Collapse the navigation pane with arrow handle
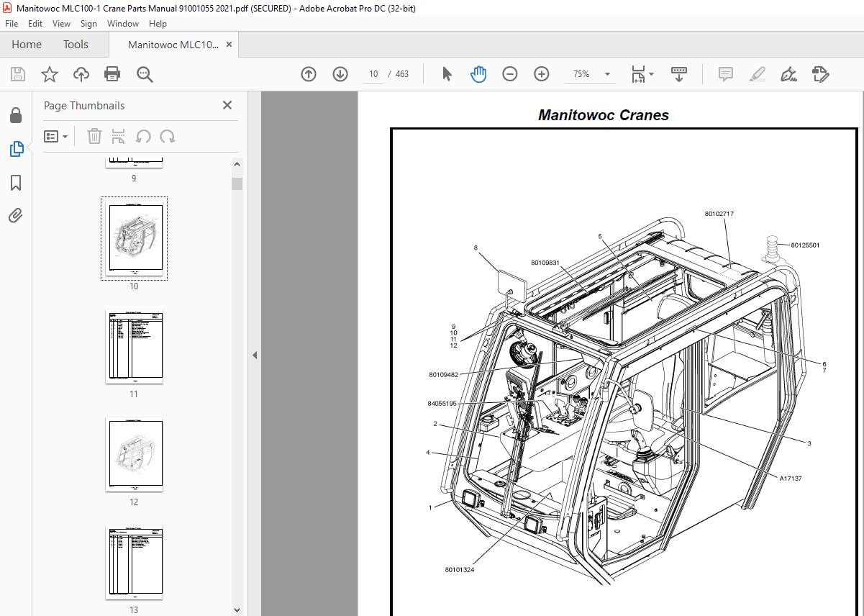Viewport: 864px width, 616px height. click(255, 355)
